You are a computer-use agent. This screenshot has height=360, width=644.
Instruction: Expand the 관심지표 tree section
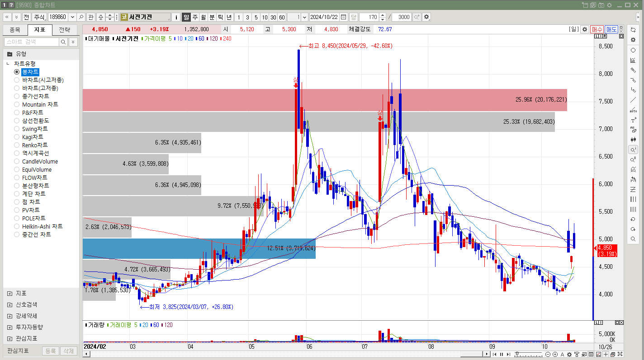click(10, 338)
